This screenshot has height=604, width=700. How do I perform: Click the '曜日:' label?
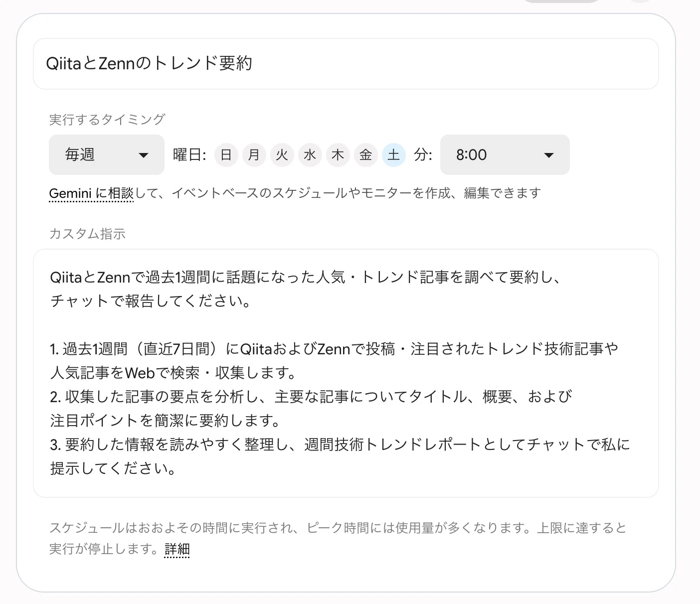pyautogui.click(x=189, y=155)
